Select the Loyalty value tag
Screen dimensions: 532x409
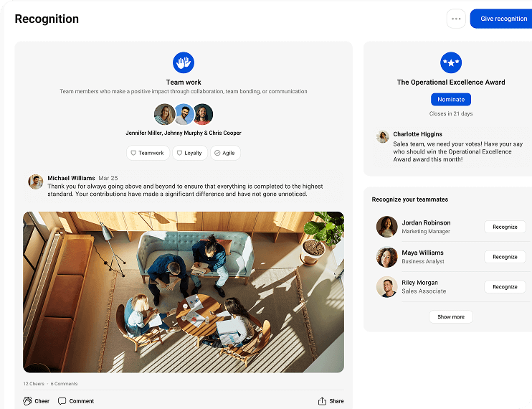(x=189, y=153)
